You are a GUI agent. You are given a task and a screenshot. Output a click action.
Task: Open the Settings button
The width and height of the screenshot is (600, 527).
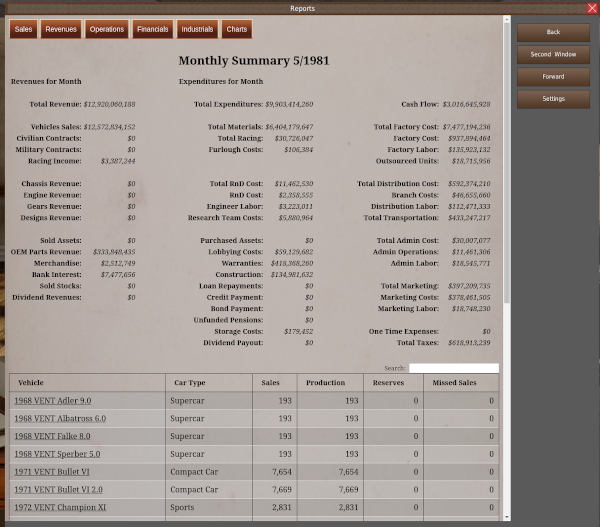click(x=553, y=99)
